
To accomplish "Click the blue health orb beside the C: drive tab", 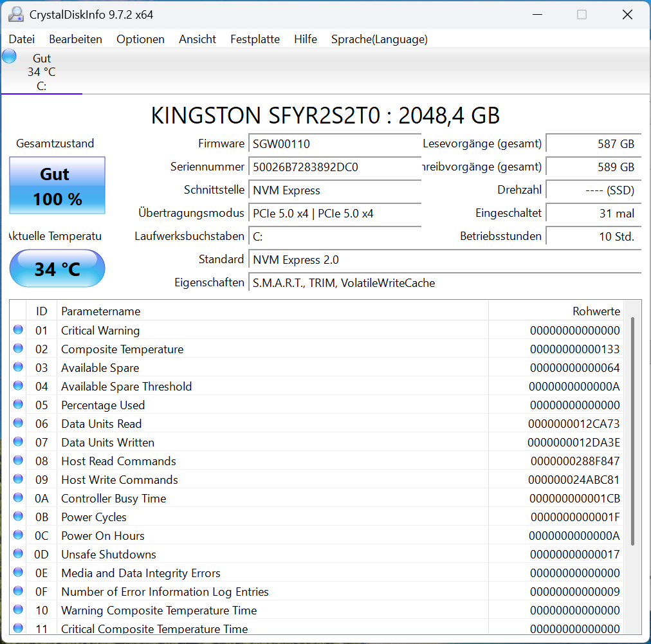I will pos(9,56).
